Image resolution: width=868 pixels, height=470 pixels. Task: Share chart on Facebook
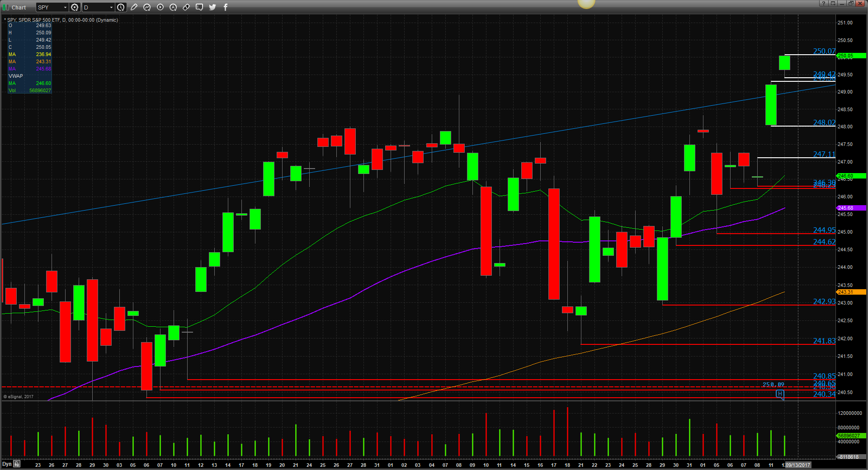226,7
